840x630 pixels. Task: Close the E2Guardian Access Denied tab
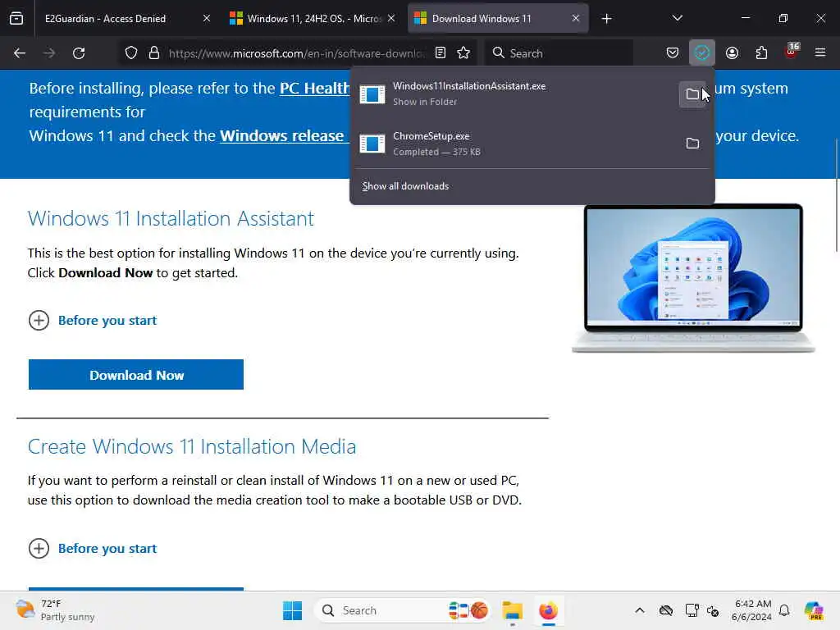click(x=207, y=18)
